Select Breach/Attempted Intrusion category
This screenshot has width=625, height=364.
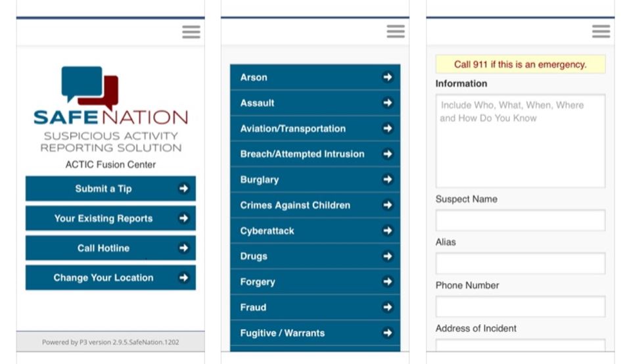[x=315, y=154]
